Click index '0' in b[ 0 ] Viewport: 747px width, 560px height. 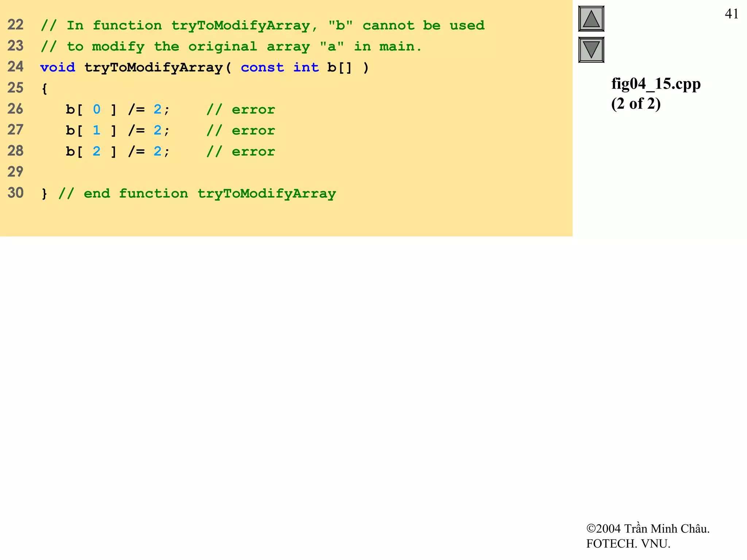[x=97, y=109]
